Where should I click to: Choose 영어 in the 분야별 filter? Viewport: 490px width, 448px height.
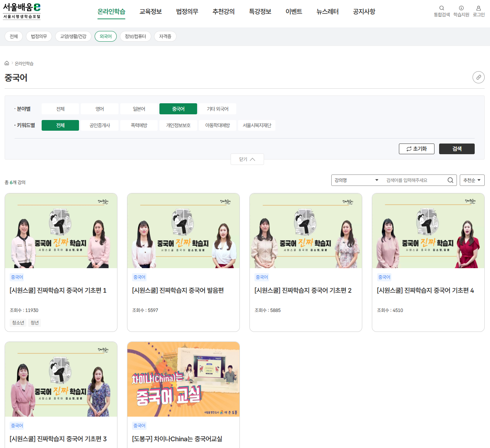click(x=100, y=109)
